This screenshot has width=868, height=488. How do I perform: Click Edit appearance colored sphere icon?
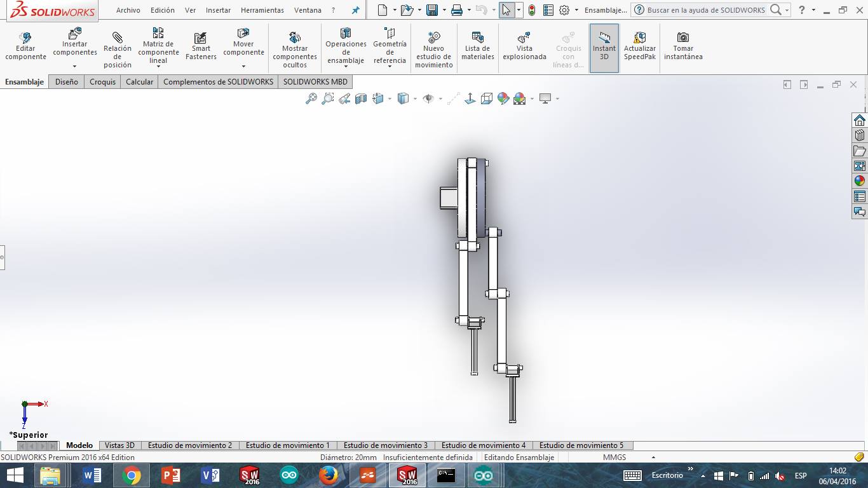coord(503,98)
